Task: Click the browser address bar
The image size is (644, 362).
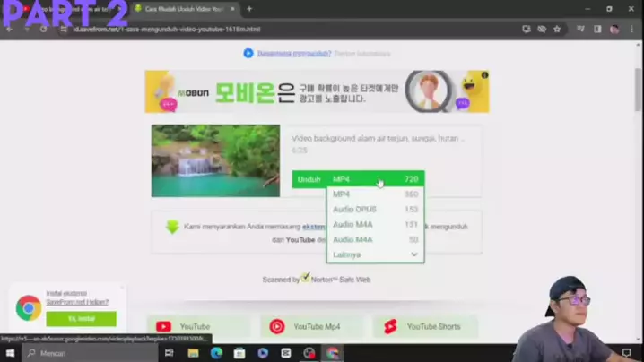Action: coord(269,29)
